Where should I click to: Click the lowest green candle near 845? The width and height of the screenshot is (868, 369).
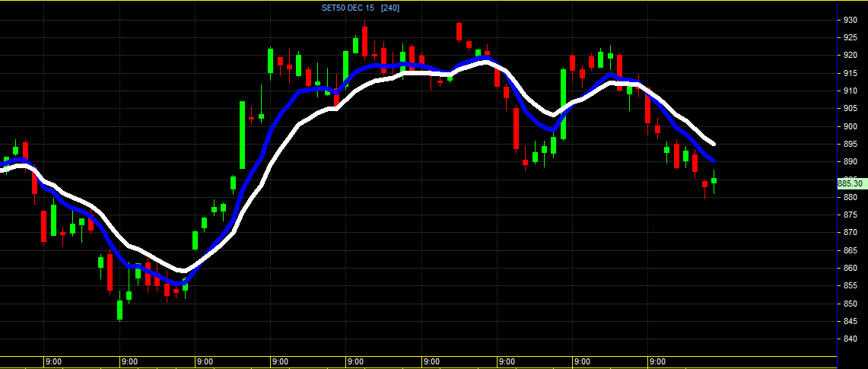(x=119, y=310)
